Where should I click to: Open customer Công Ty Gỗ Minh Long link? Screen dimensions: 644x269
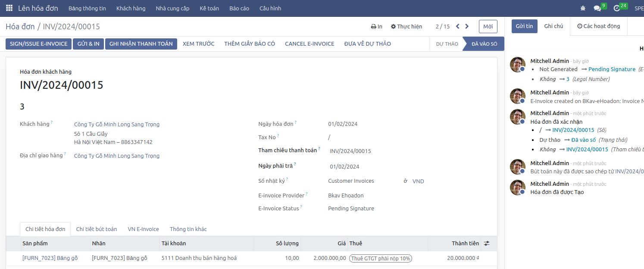[117, 125]
